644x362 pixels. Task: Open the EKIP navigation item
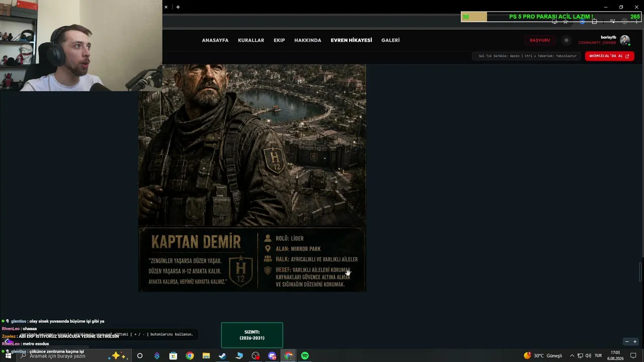(x=279, y=40)
